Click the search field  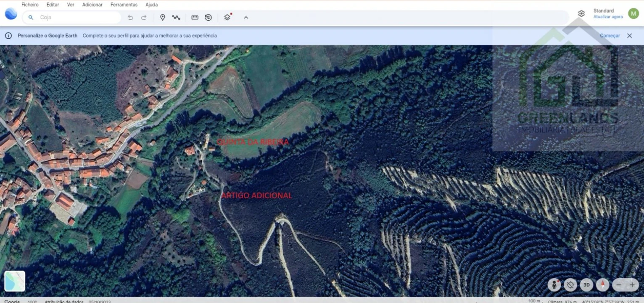(78, 17)
